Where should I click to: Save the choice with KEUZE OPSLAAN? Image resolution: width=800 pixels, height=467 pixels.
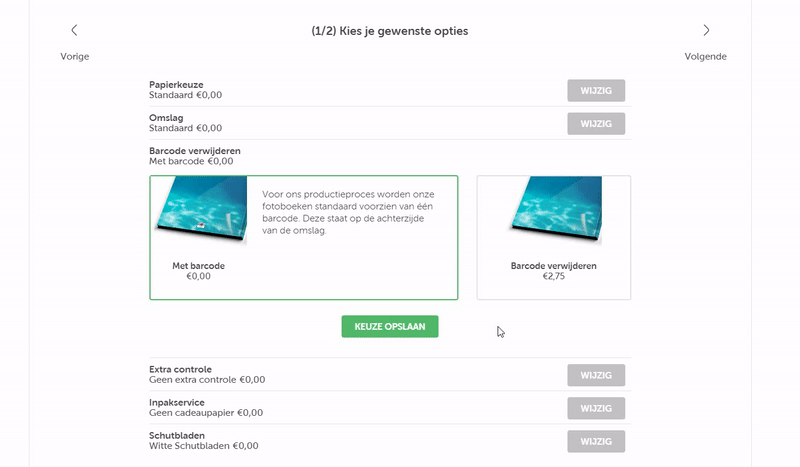click(x=390, y=326)
